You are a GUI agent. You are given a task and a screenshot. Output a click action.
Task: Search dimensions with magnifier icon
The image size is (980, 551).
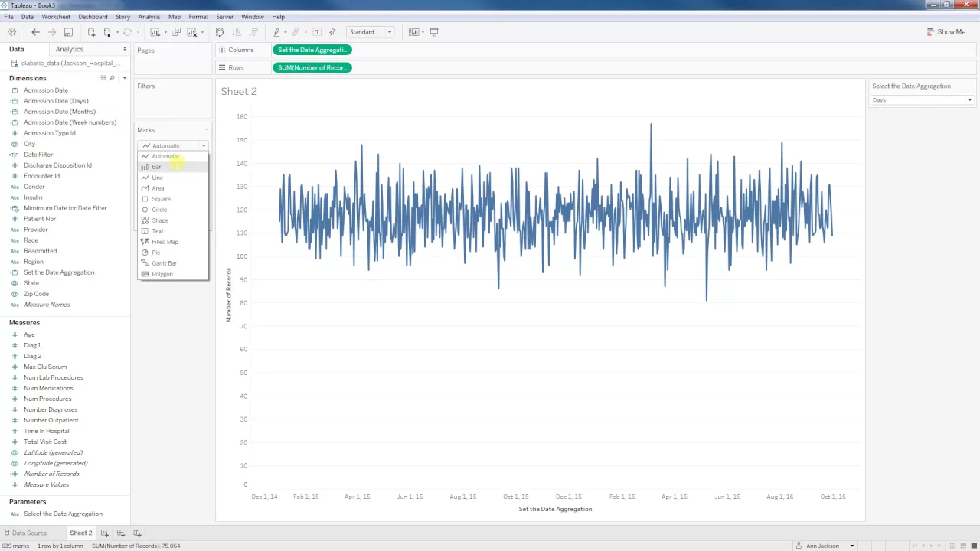[x=113, y=78]
